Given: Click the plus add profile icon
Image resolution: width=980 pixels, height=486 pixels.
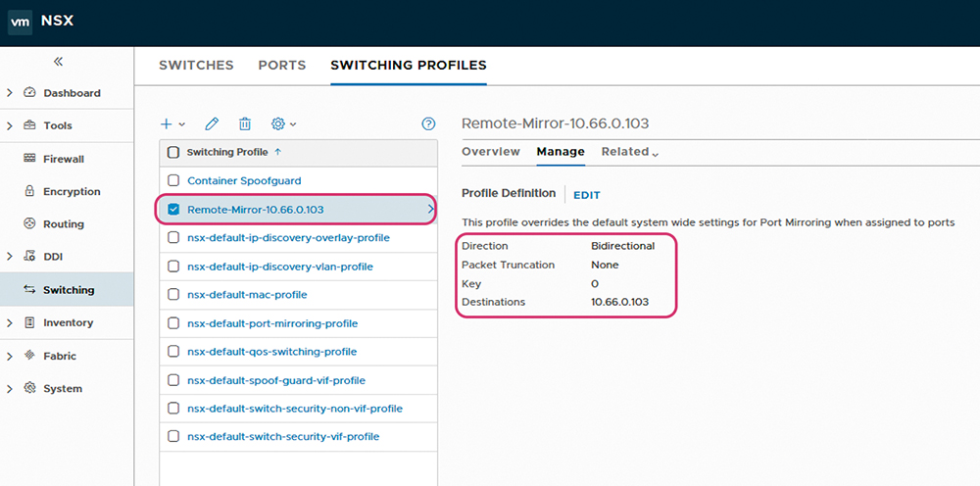Looking at the screenshot, I should (x=167, y=123).
